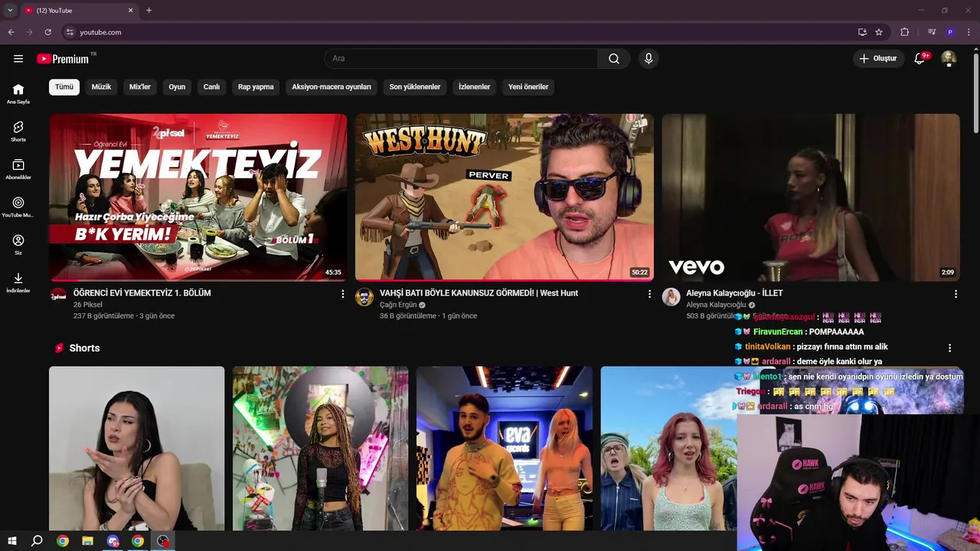980x551 pixels.
Task: Click the Ara search field
Action: click(461, 59)
